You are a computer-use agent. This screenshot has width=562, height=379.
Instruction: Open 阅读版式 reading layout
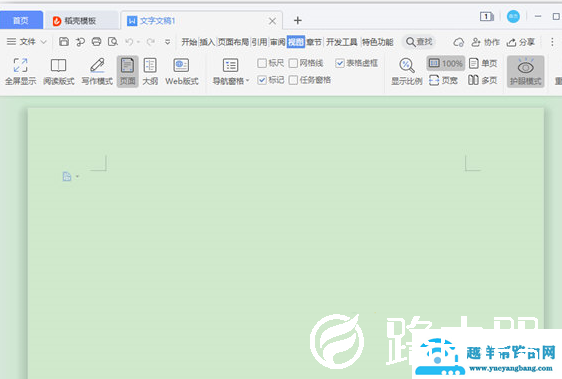coord(58,72)
